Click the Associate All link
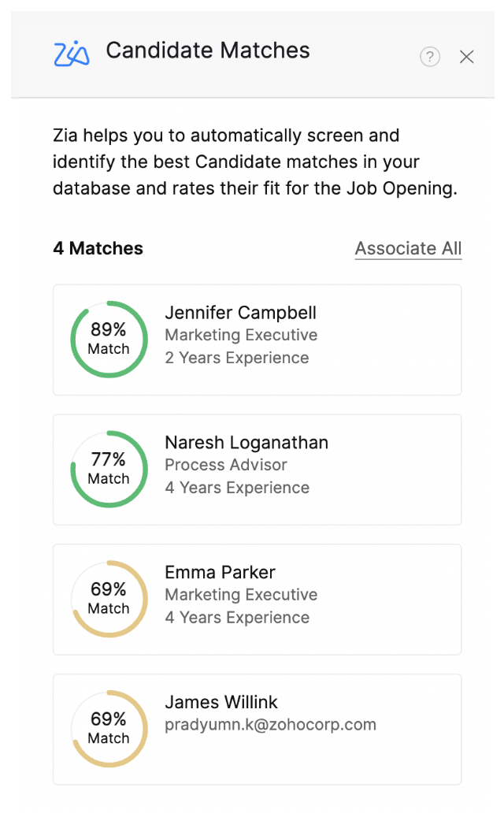The image size is (504, 832). click(408, 249)
